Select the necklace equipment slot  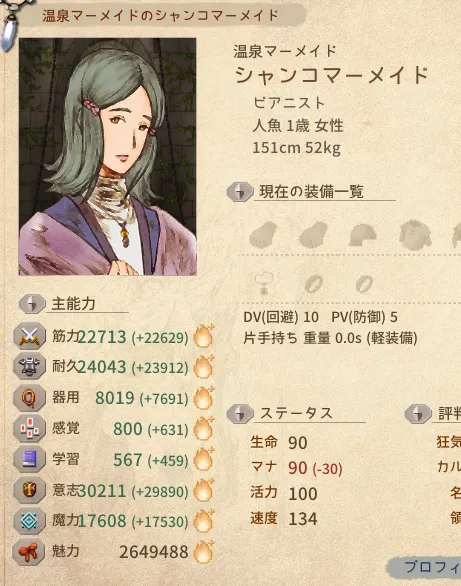coord(264,284)
